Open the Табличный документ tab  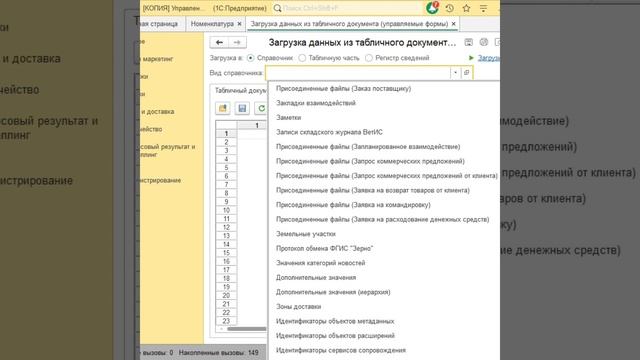240,91
